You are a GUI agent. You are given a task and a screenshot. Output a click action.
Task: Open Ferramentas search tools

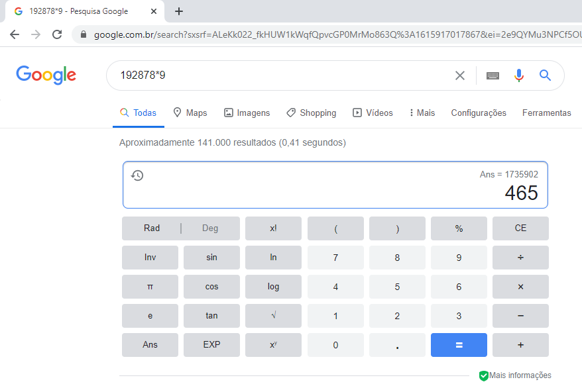[x=546, y=113]
